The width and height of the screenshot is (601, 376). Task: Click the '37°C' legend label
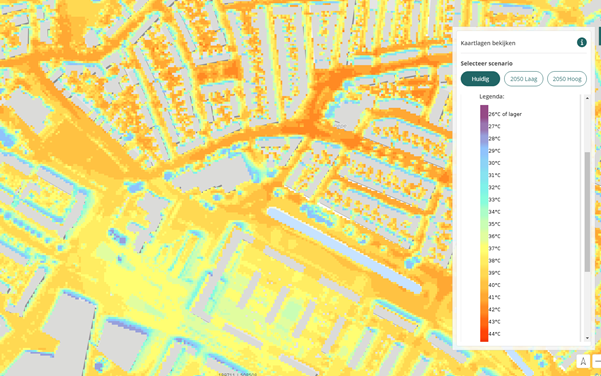coord(494,248)
